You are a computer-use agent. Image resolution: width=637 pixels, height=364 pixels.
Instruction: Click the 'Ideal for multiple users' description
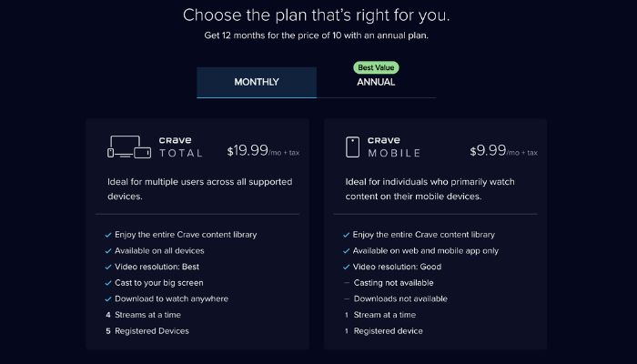coord(200,189)
